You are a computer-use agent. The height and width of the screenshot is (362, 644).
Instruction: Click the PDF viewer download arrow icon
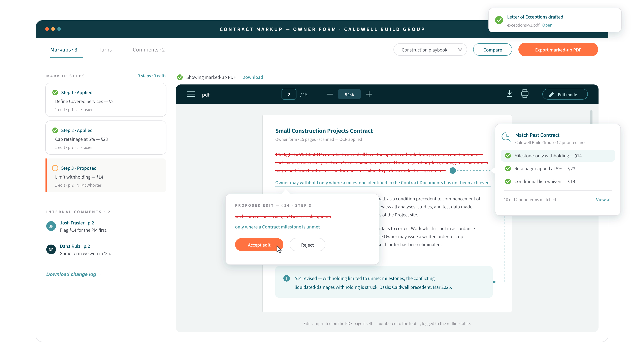click(x=509, y=94)
